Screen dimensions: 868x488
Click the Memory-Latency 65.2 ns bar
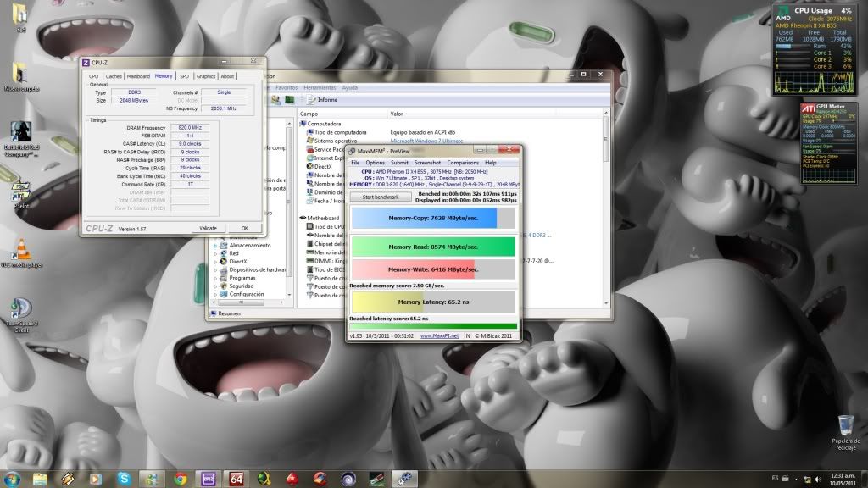click(433, 302)
